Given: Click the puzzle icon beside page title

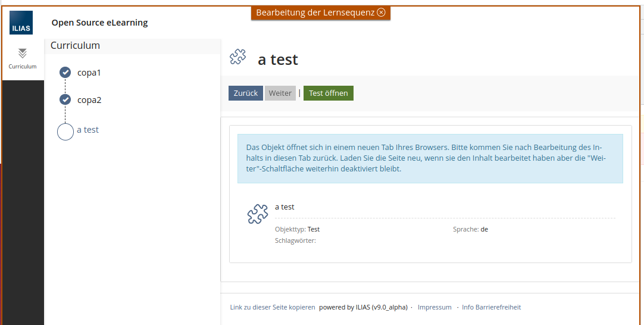Looking at the screenshot, I should pyautogui.click(x=238, y=57).
